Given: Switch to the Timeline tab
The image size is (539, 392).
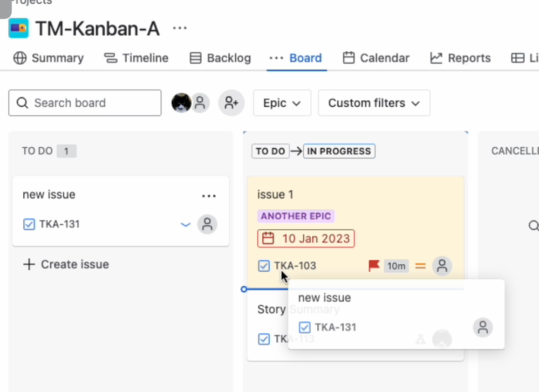Looking at the screenshot, I should (136, 58).
